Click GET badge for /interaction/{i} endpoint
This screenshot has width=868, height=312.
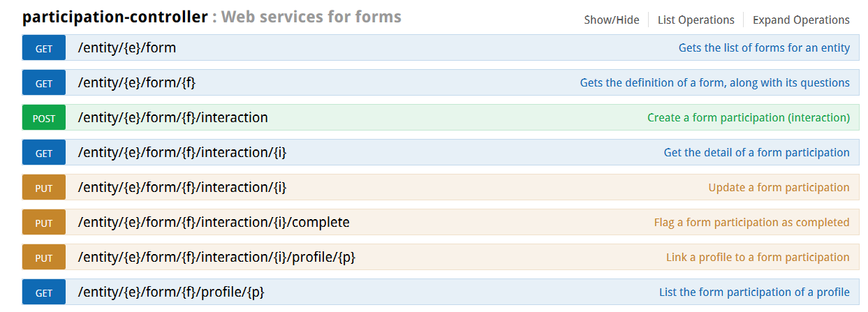pyautogui.click(x=44, y=153)
